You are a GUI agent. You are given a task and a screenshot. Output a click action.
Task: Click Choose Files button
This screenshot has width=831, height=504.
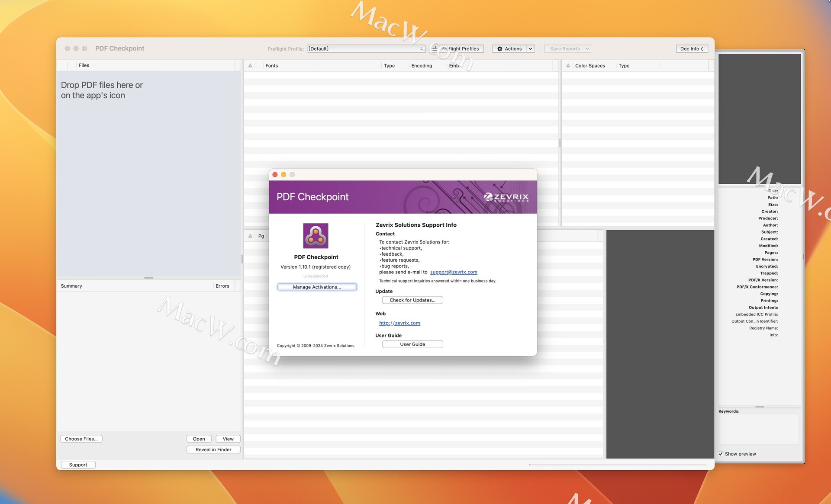81,439
